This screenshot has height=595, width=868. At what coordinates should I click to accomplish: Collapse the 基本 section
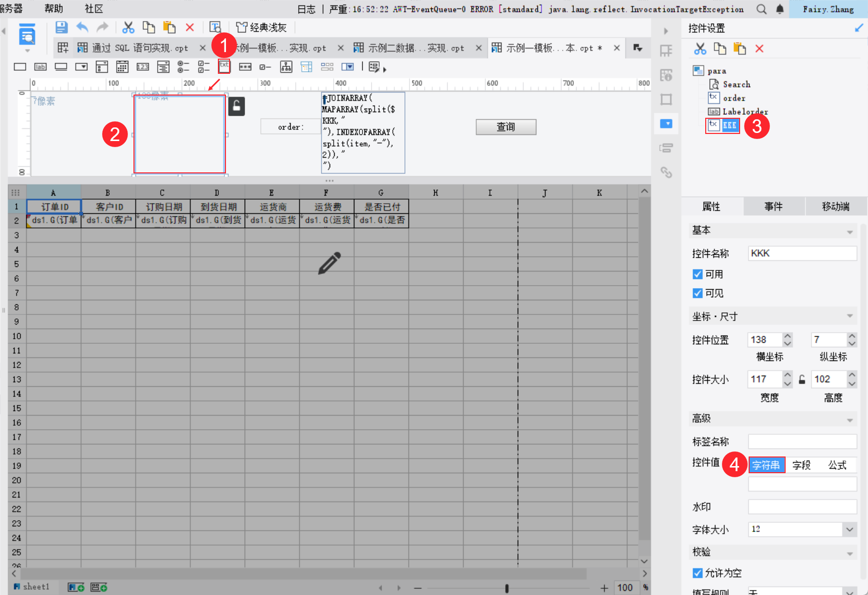click(850, 231)
